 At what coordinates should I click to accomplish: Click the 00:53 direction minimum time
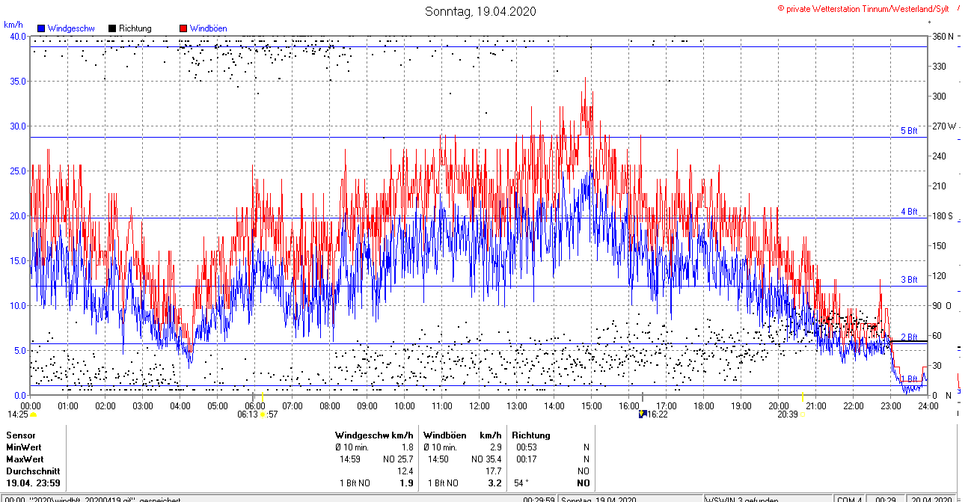tap(527, 447)
